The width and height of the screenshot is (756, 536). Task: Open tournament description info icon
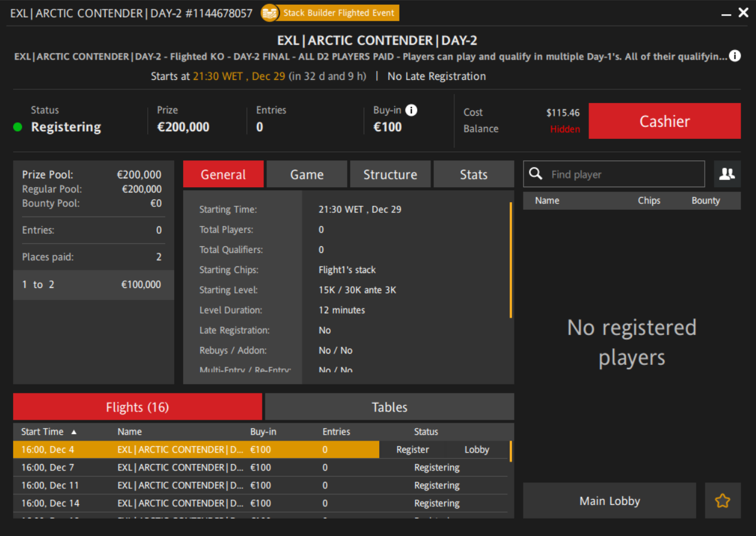(735, 56)
